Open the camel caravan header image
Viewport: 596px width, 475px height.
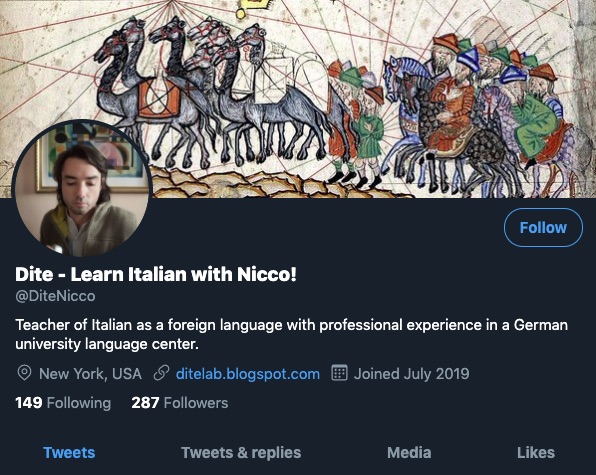[298, 99]
